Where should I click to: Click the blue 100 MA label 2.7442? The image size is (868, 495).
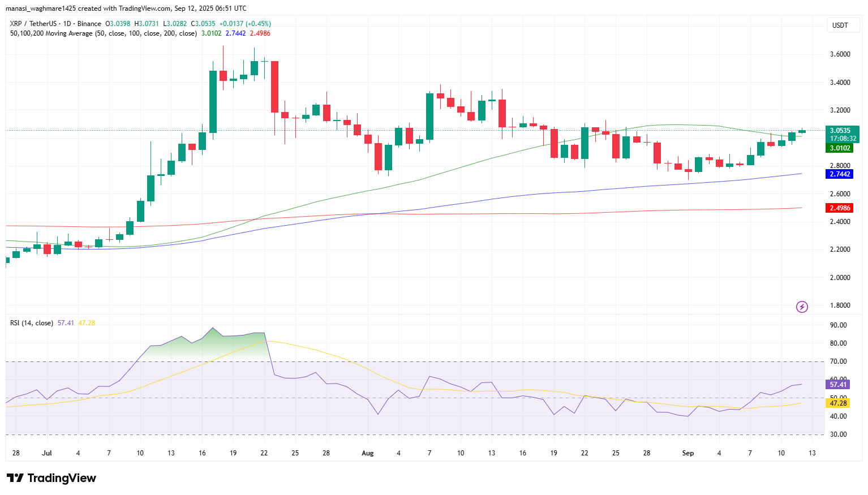pos(840,174)
